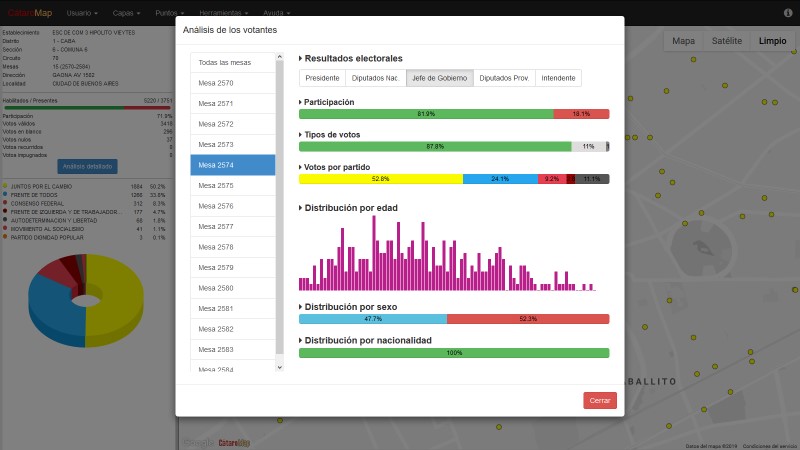
Task: Collapse the Votos por partido section
Action: tap(334, 167)
